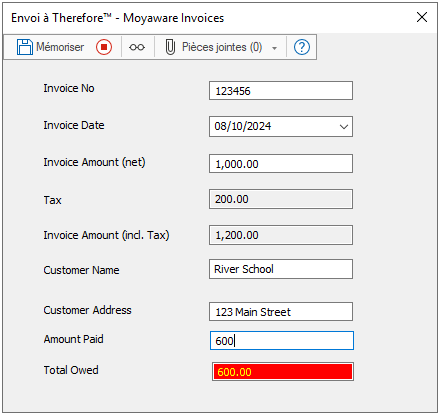Screen dimensions: 440x415
Task: Click the Total Owed label
Action: [71, 370]
